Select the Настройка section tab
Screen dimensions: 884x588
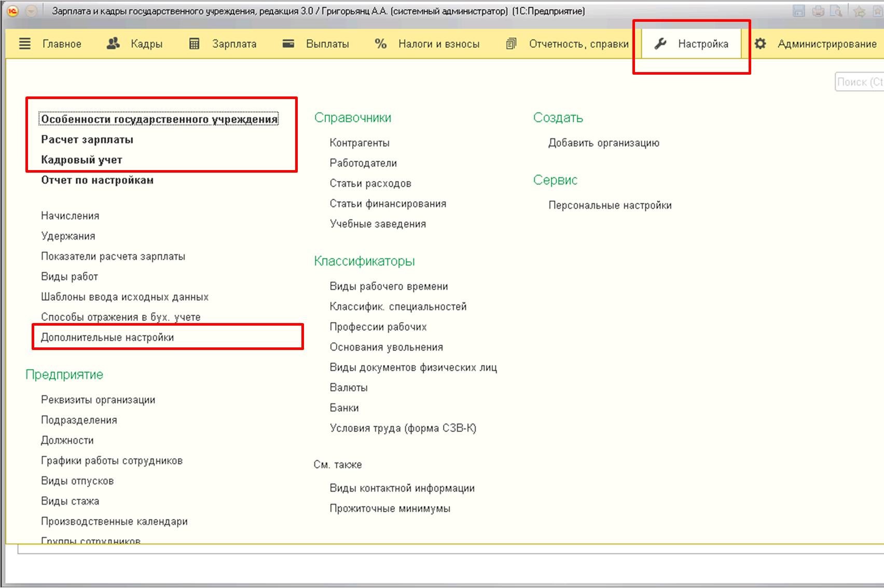coord(692,44)
